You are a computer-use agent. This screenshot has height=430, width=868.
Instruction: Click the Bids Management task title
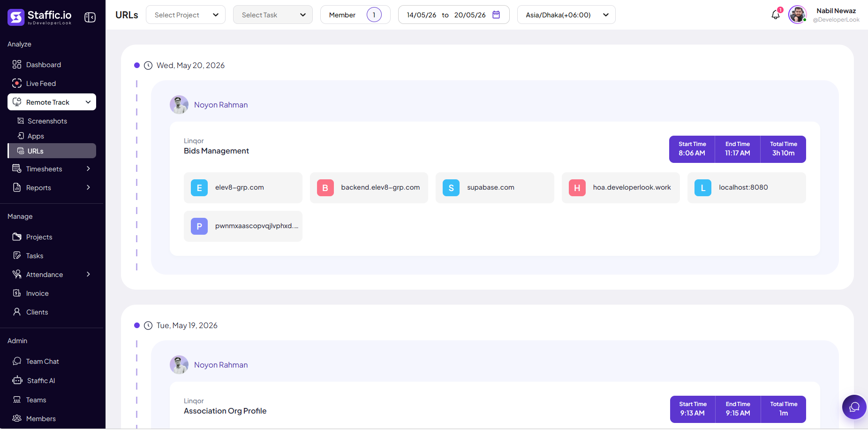216,151
